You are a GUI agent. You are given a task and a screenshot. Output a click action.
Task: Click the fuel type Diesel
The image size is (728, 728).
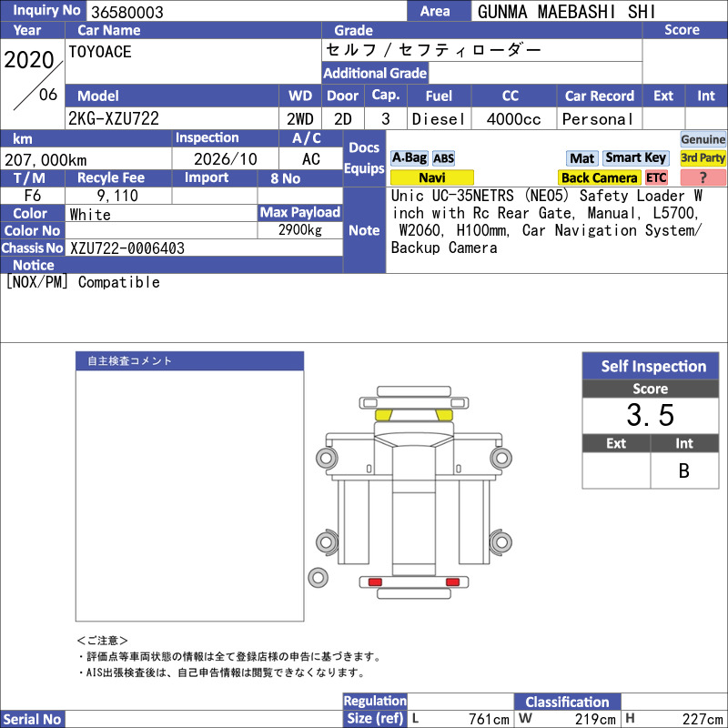[x=439, y=119]
